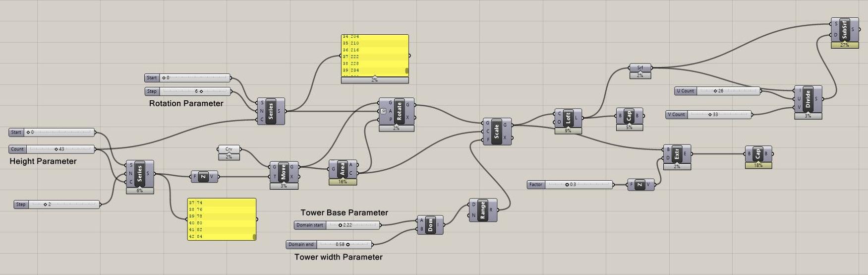Click the 9% profiler tag under Loft

[x=568, y=131]
